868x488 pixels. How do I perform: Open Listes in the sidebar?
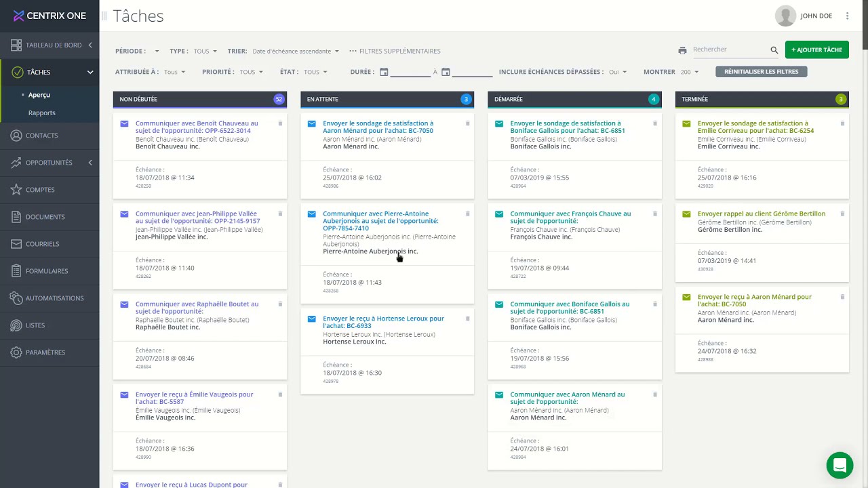click(50, 325)
